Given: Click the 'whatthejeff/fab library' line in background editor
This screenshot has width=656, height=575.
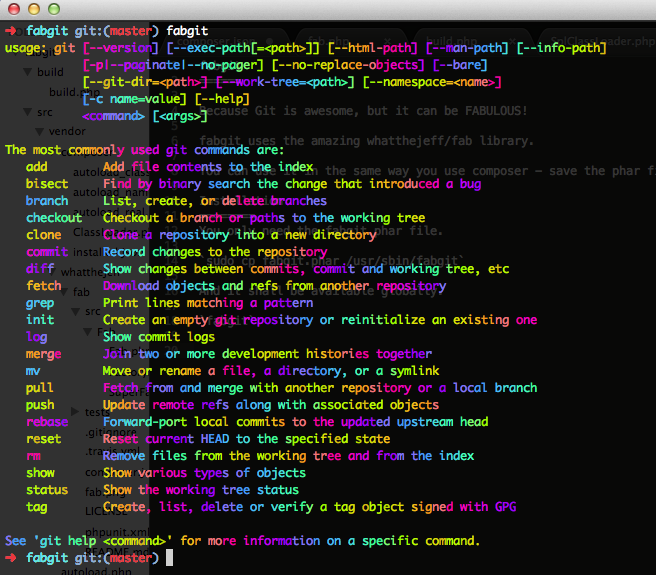Looking at the screenshot, I should click(x=366, y=141).
